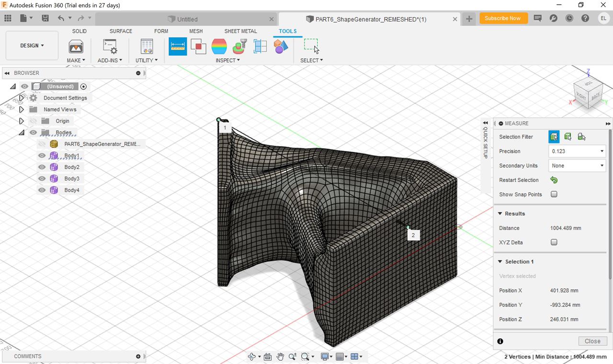Click the Zoom magnifier tool
Screen dimensions: 613x364
[293, 356]
